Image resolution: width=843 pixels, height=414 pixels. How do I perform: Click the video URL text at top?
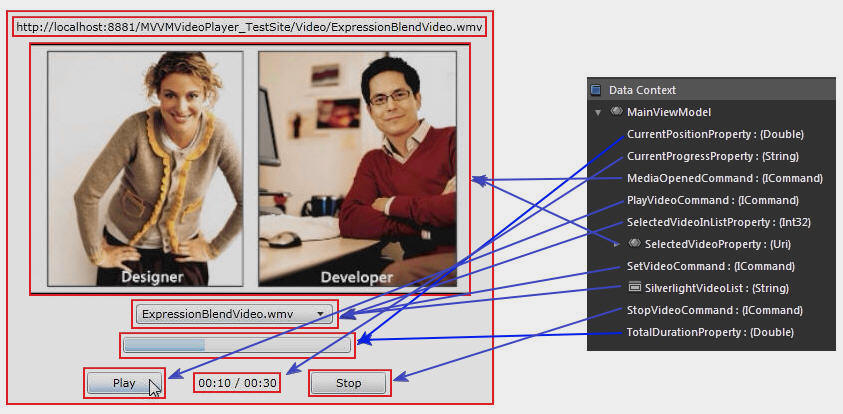coord(250,25)
